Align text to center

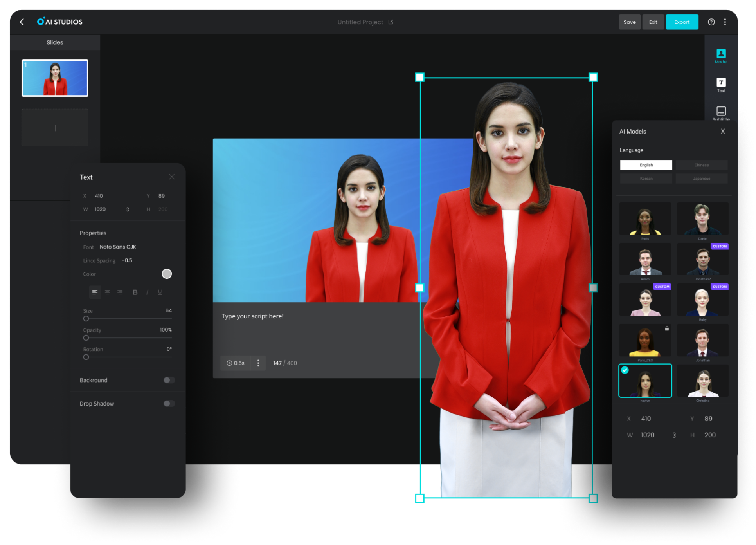[107, 292]
